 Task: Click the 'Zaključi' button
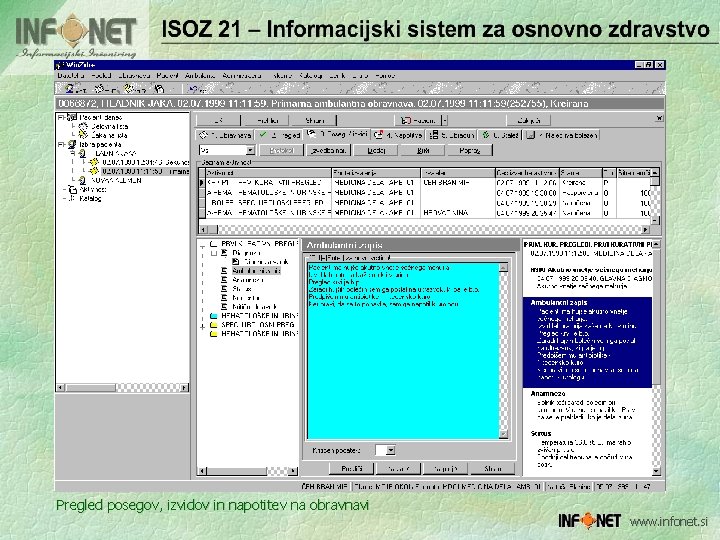pyautogui.click(x=529, y=120)
